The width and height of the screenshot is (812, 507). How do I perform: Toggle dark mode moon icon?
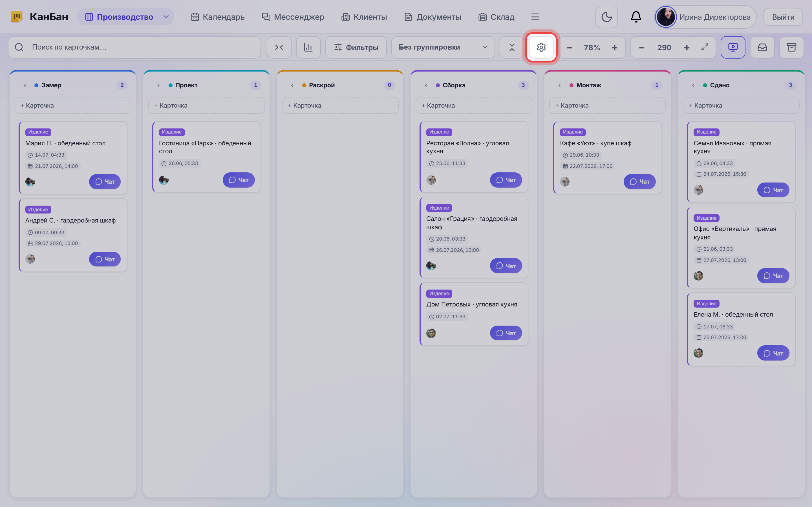(606, 17)
